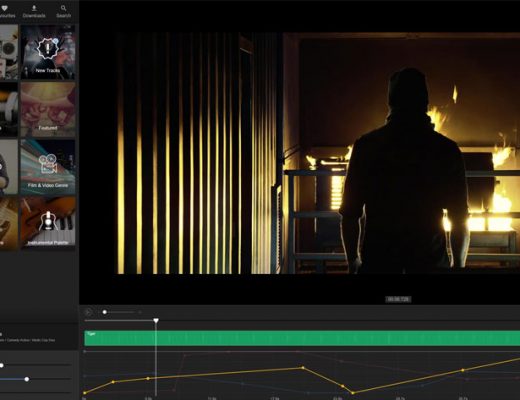The image size is (520, 400).
Task: Open the New Tracks category tile
Action: [48, 52]
